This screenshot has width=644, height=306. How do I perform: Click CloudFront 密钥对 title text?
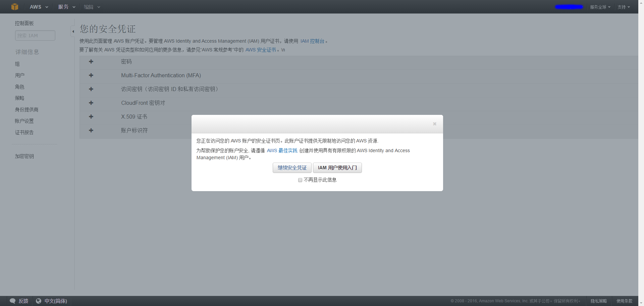coord(143,103)
